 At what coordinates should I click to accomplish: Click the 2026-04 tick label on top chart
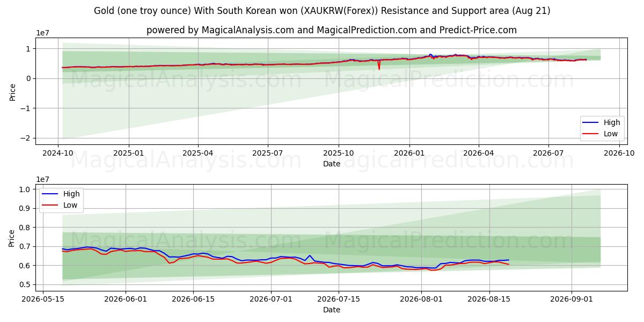[x=478, y=152]
